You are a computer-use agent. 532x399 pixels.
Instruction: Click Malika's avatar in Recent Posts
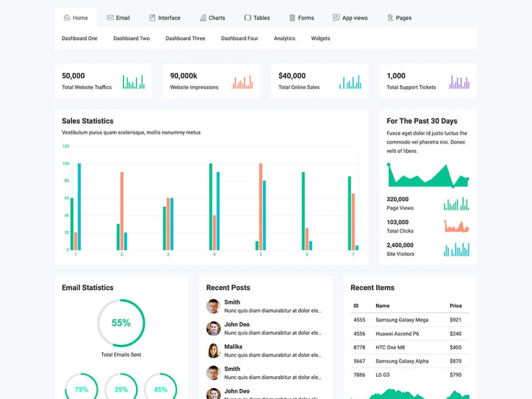point(213,351)
